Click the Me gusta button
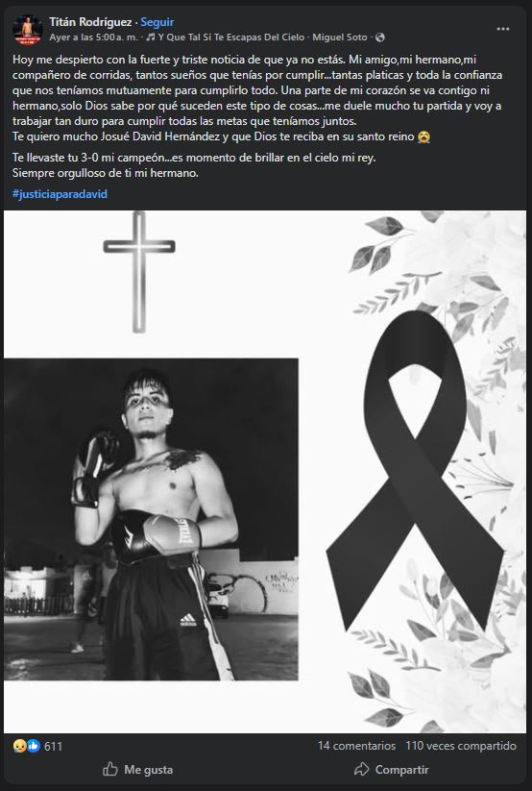Viewport: 532px width, 791px height. [x=137, y=769]
